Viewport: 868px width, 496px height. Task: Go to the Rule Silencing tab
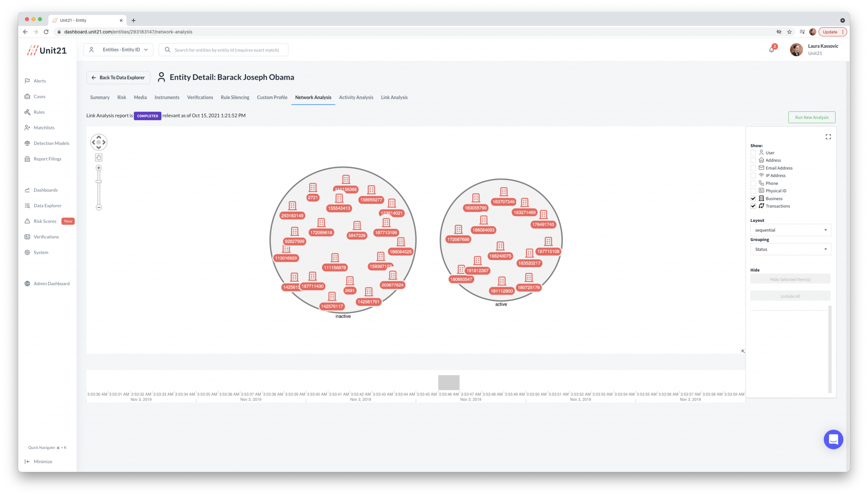[x=235, y=97]
